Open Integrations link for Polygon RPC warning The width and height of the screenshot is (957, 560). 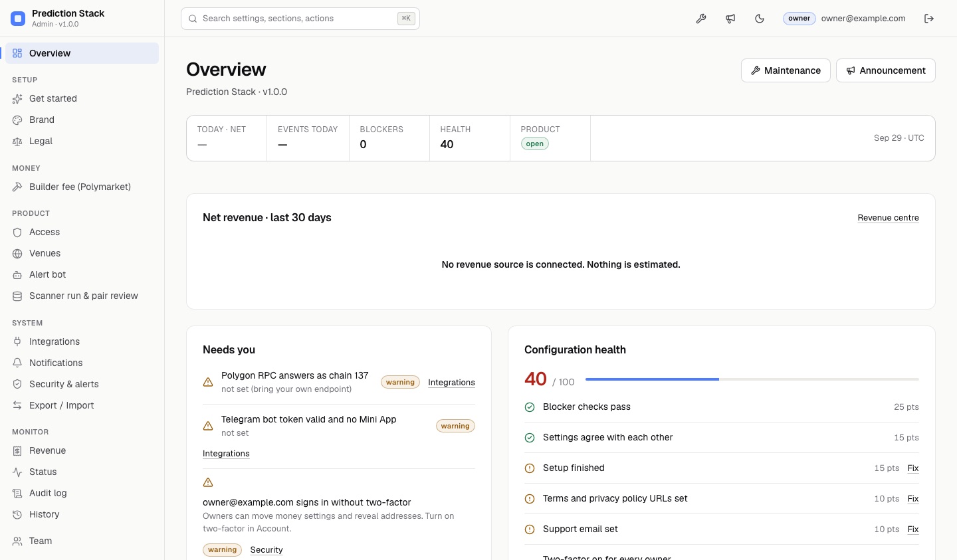(451, 383)
